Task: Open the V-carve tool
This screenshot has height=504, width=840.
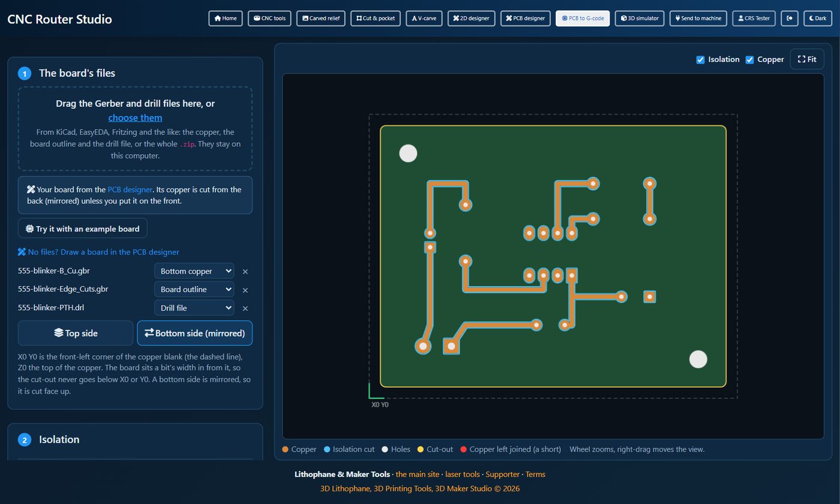Action: (x=424, y=18)
